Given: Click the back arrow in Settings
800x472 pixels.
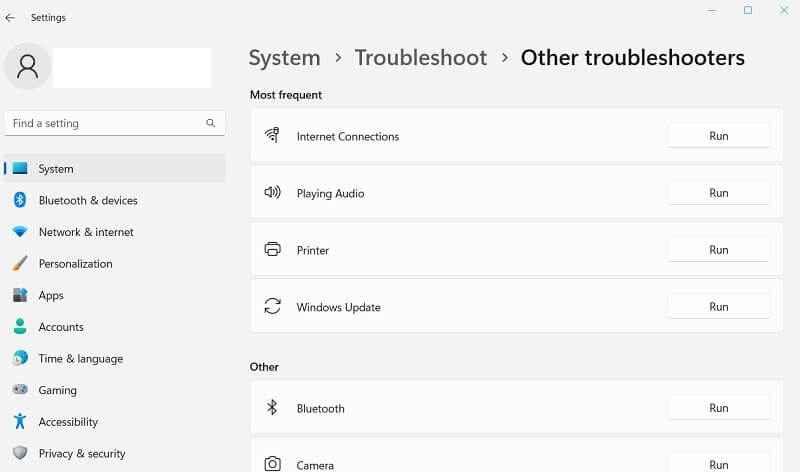Looking at the screenshot, I should [10, 18].
